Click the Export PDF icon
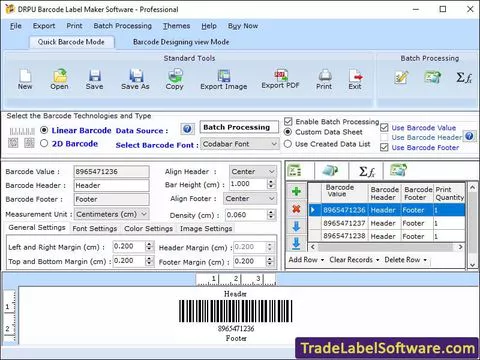This screenshot has width=480, height=360. [281, 75]
